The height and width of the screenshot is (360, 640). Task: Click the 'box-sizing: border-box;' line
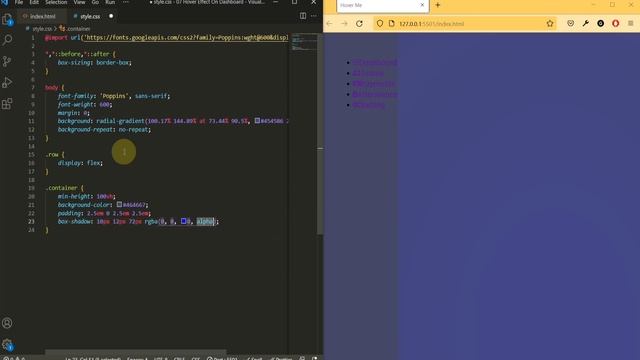pyautogui.click(x=94, y=62)
